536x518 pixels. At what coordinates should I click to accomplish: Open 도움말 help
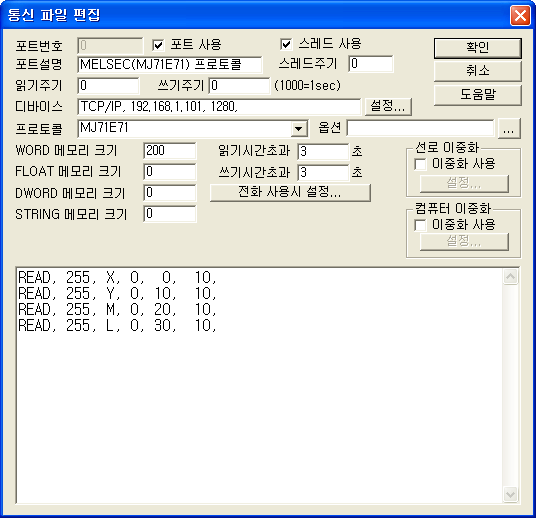coord(478,95)
